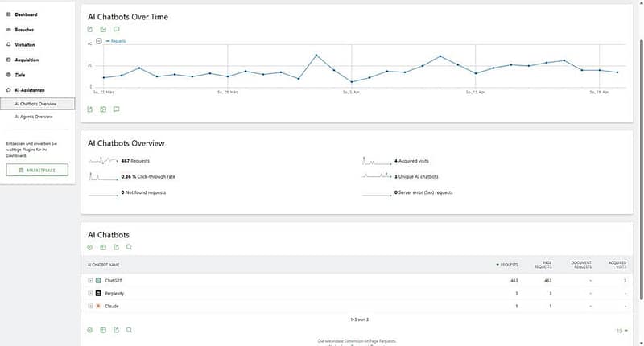Click the Besucher icon in the sidebar
Screen dimensions: 644x346
(9, 30)
